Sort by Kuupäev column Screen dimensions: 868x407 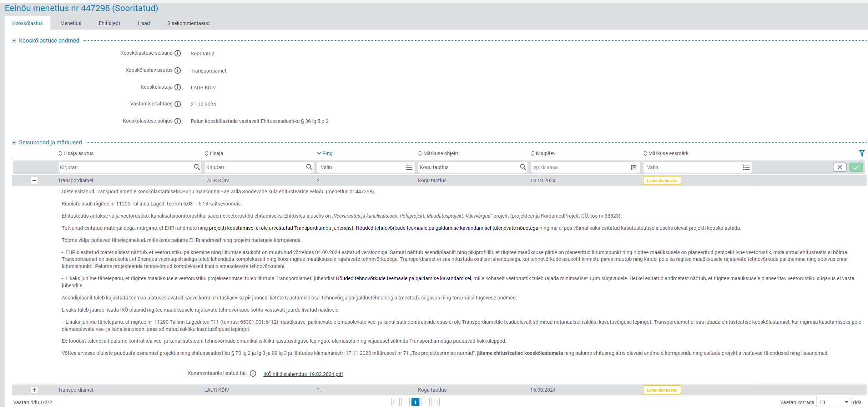coord(543,153)
